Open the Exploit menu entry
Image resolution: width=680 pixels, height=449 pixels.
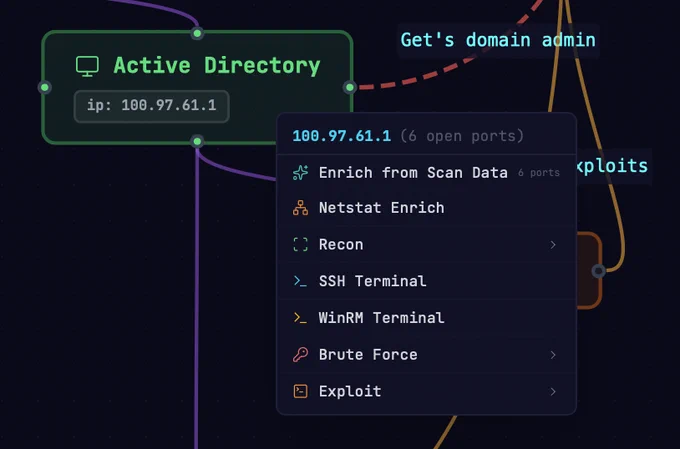click(x=426, y=391)
